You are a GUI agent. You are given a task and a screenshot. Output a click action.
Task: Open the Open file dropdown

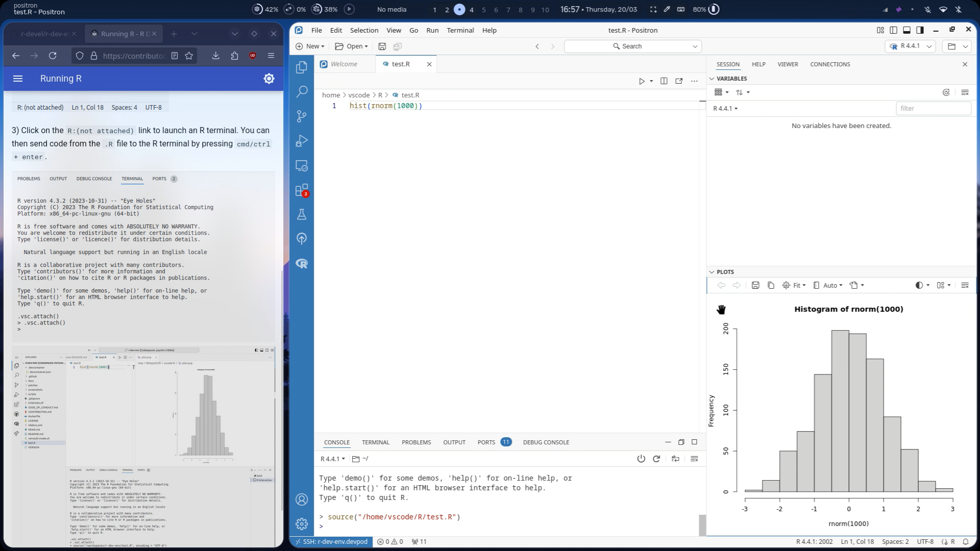pos(351,46)
